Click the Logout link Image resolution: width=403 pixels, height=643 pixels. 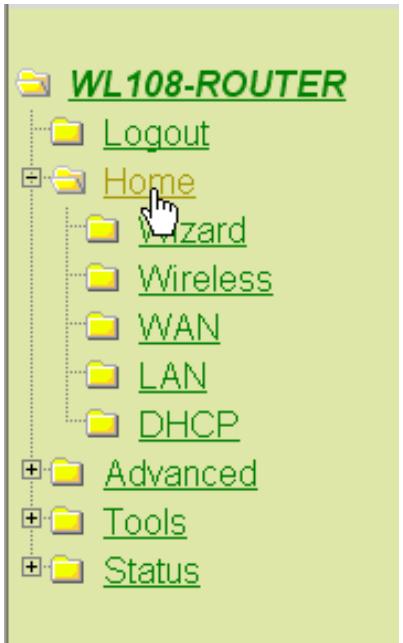point(157,134)
